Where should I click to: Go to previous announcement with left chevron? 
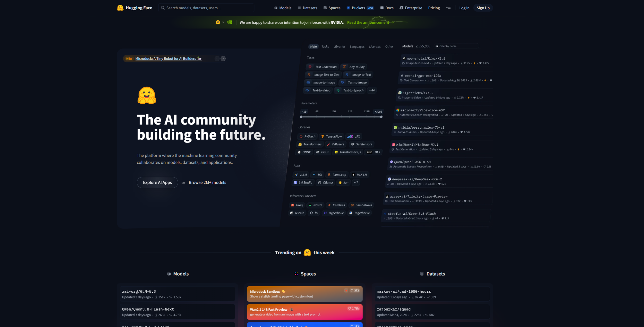[217, 59]
